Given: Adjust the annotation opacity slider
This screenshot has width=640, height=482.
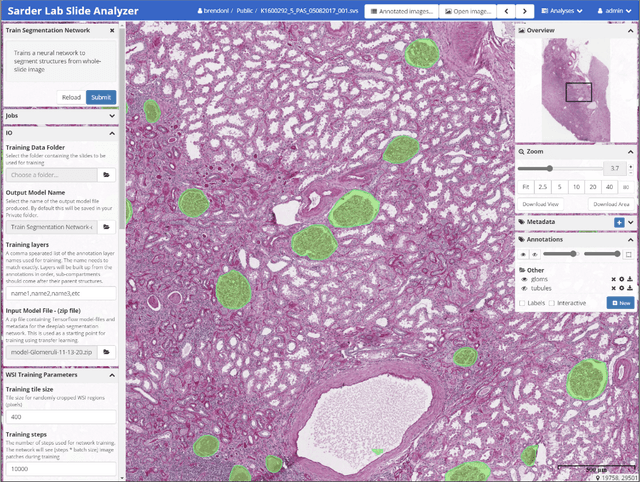Looking at the screenshot, I should coord(560,254).
